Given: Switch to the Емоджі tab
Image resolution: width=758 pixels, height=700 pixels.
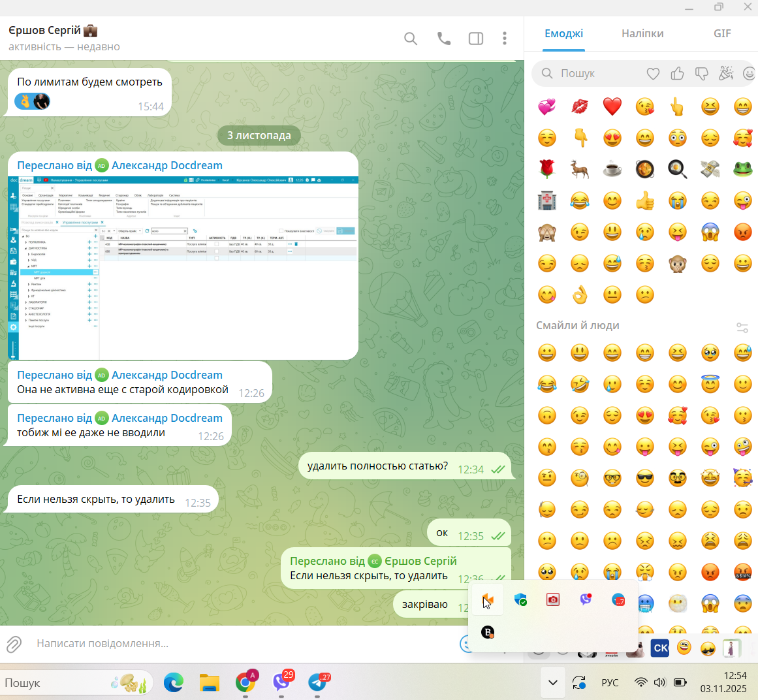Looking at the screenshot, I should coord(563,34).
